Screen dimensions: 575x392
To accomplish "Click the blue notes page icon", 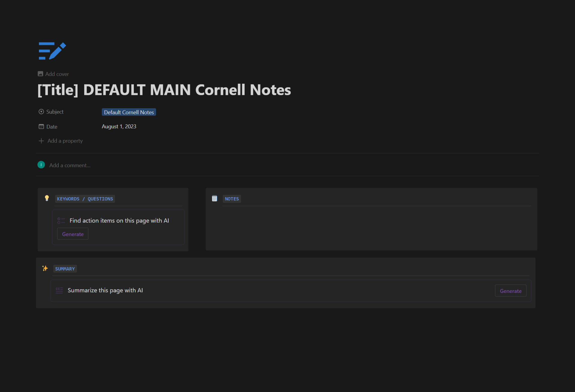I will click(52, 51).
